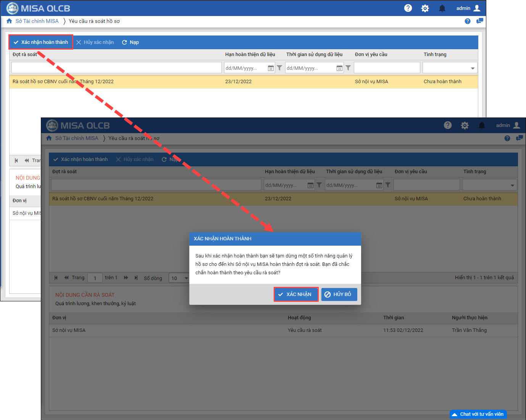
Task: Open notifications bell in the topmost header
Action: click(442, 8)
